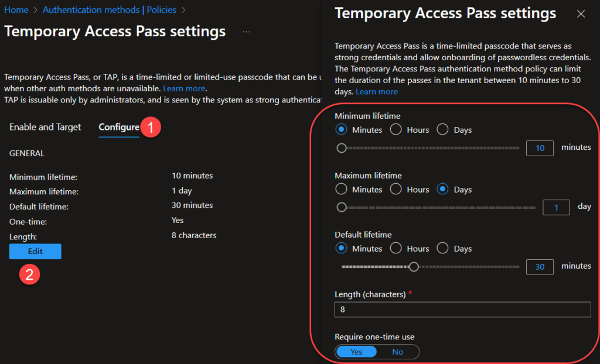Viewport: 600px width, 364px height.
Task: Select Hours for Minimum lifetime
Action: pos(396,129)
